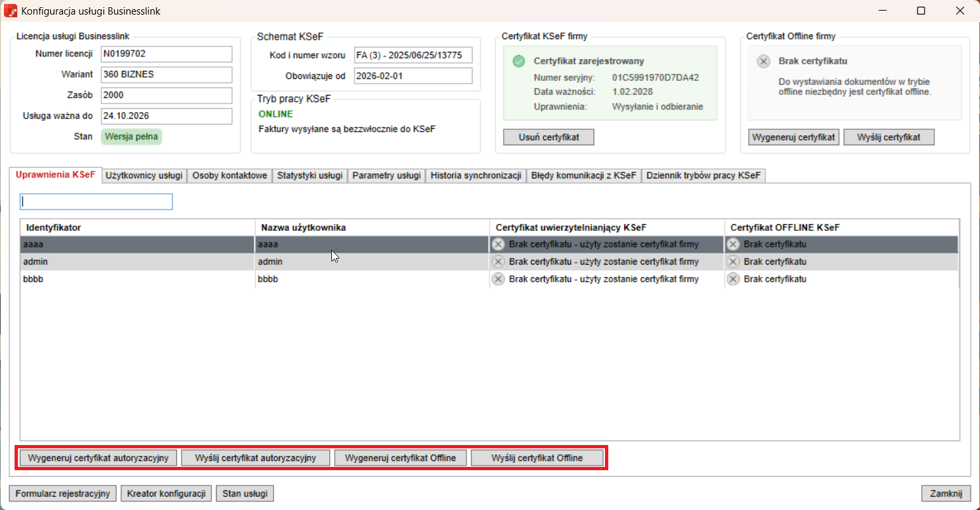Sort by Identyfikator column header
This screenshot has height=510, width=980.
click(136, 227)
